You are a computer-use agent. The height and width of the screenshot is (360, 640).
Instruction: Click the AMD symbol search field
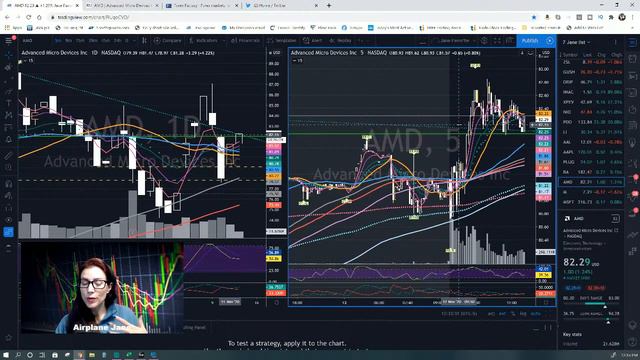(x=36, y=40)
